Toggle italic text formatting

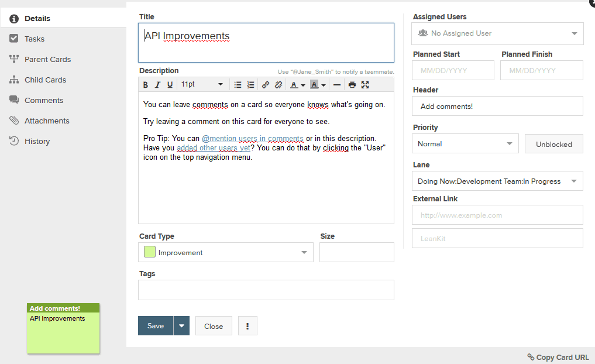coord(157,85)
